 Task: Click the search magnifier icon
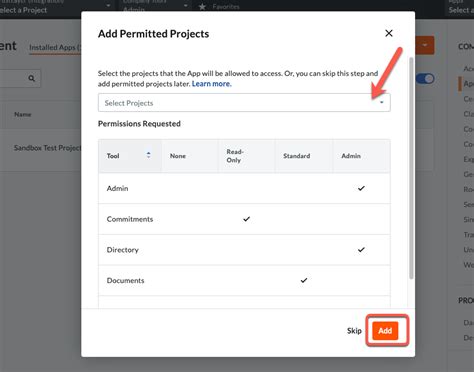pyautogui.click(x=31, y=78)
